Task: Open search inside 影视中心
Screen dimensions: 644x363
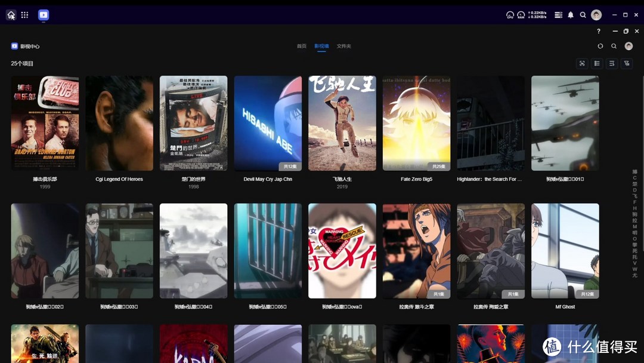Action: point(614,46)
